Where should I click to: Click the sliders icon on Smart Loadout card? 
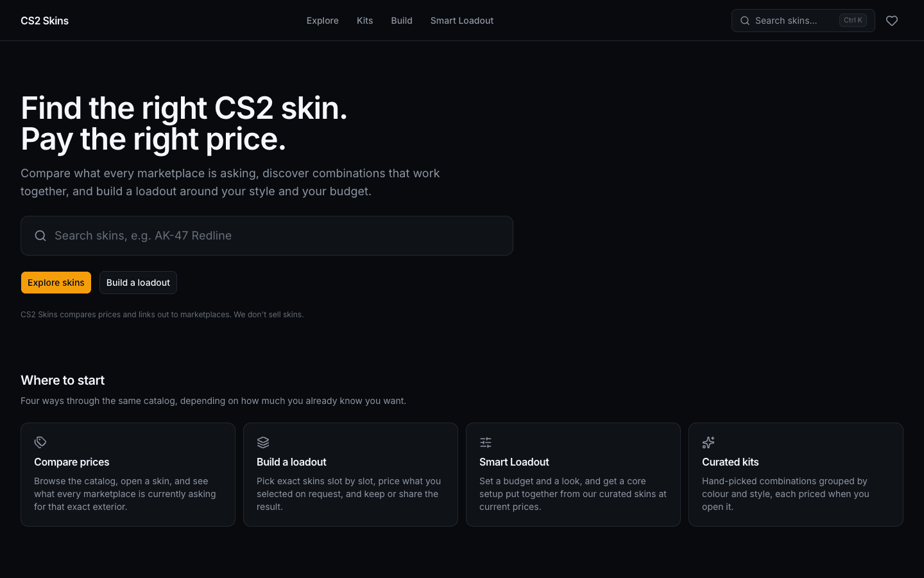486,442
